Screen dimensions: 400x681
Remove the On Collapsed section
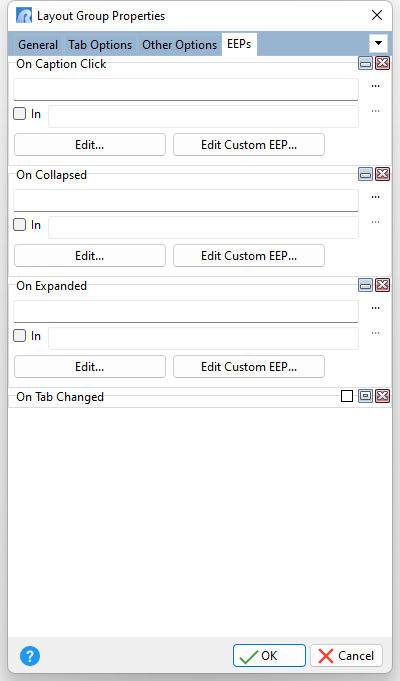[x=382, y=174]
